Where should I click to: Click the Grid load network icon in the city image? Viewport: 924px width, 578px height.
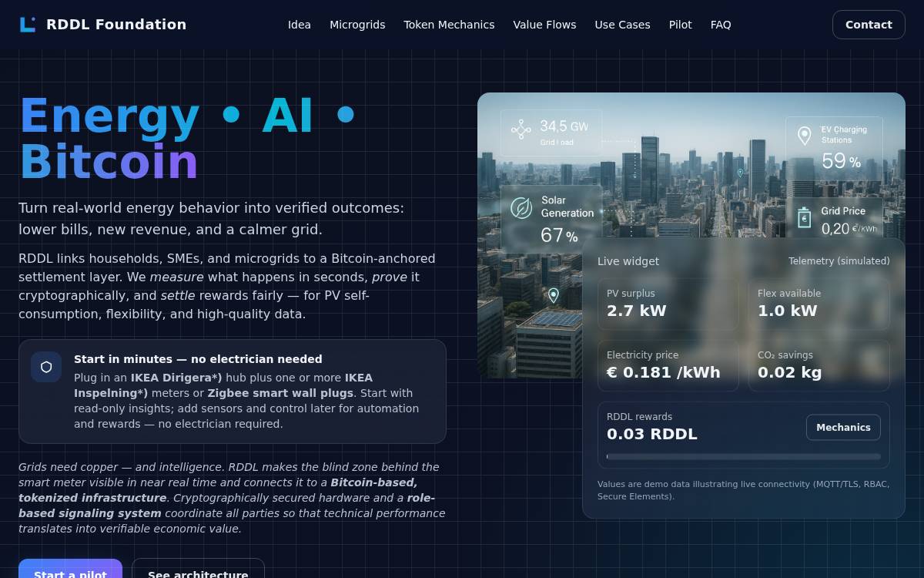(x=521, y=129)
